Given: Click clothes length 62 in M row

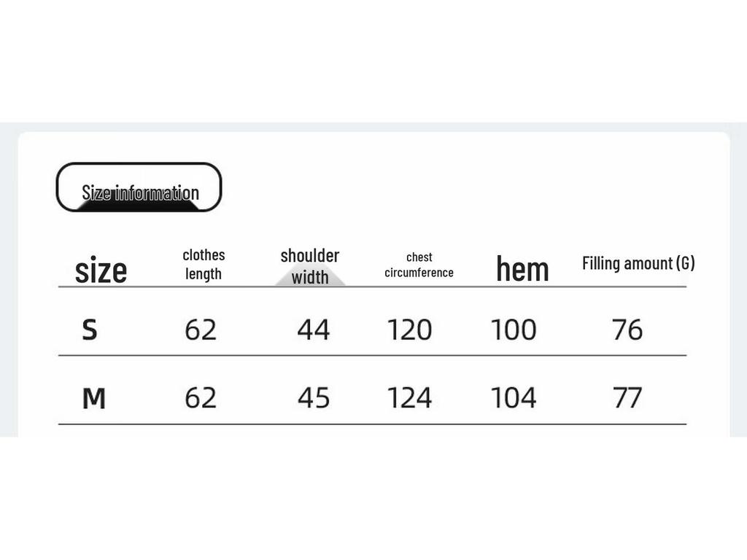Looking at the screenshot, I should tap(201, 398).
